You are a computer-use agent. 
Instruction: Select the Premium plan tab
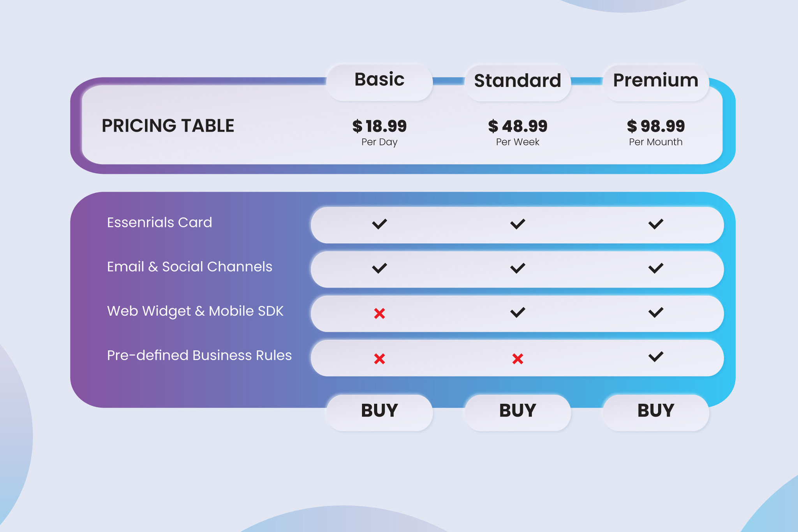655,81
